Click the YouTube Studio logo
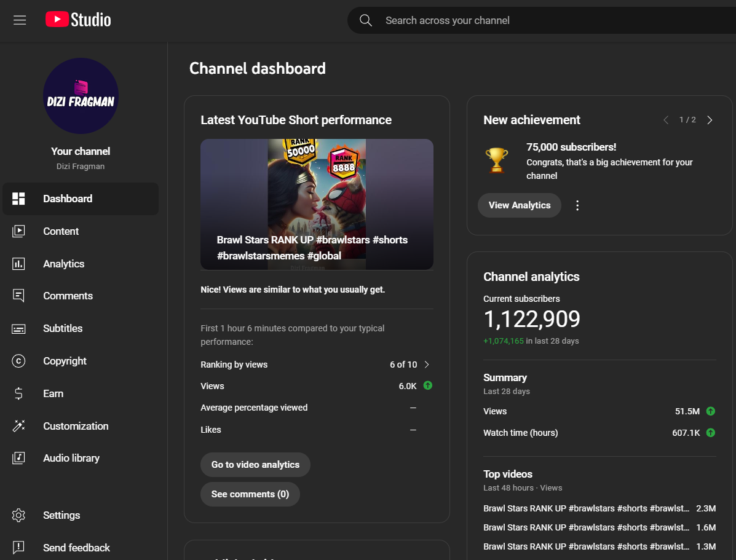Image resolution: width=736 pixels, height=560 pixels. [78, 20]
